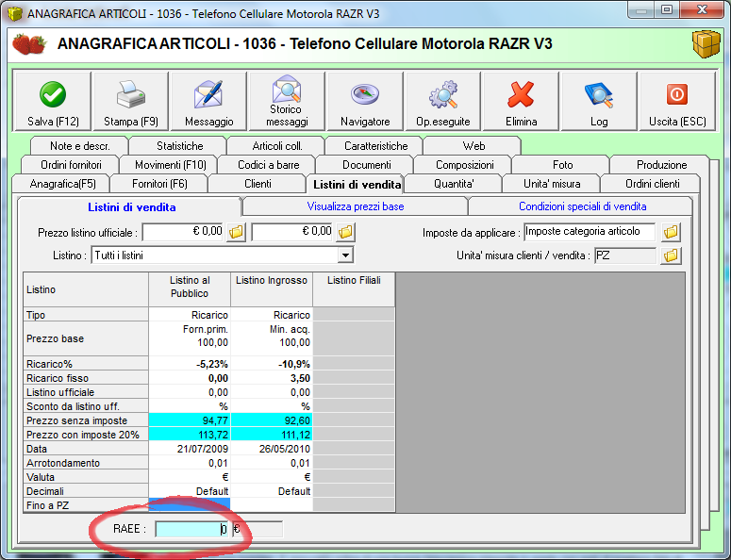Open the Unita' misura tab
Screen dimensions: 731x560
pos(552,184)
